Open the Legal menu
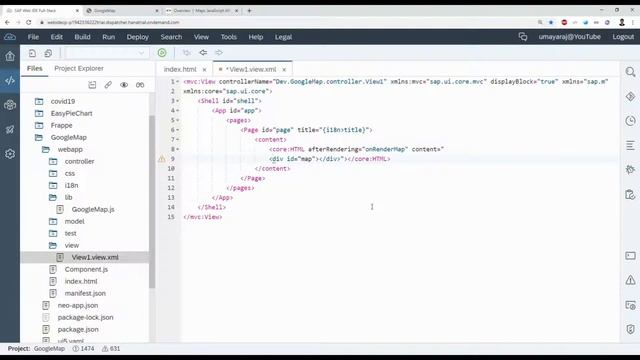The image size is (640, 360). pos(283,37)
